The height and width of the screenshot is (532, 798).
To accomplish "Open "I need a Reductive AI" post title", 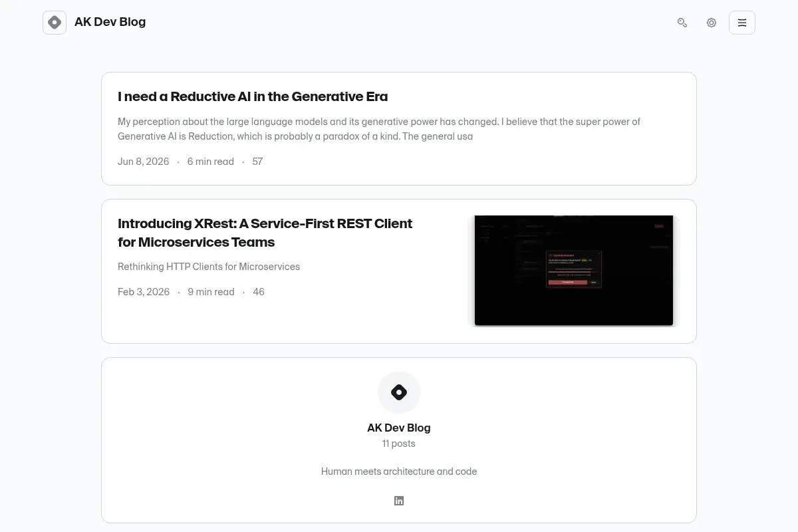I will pos(253,96).
